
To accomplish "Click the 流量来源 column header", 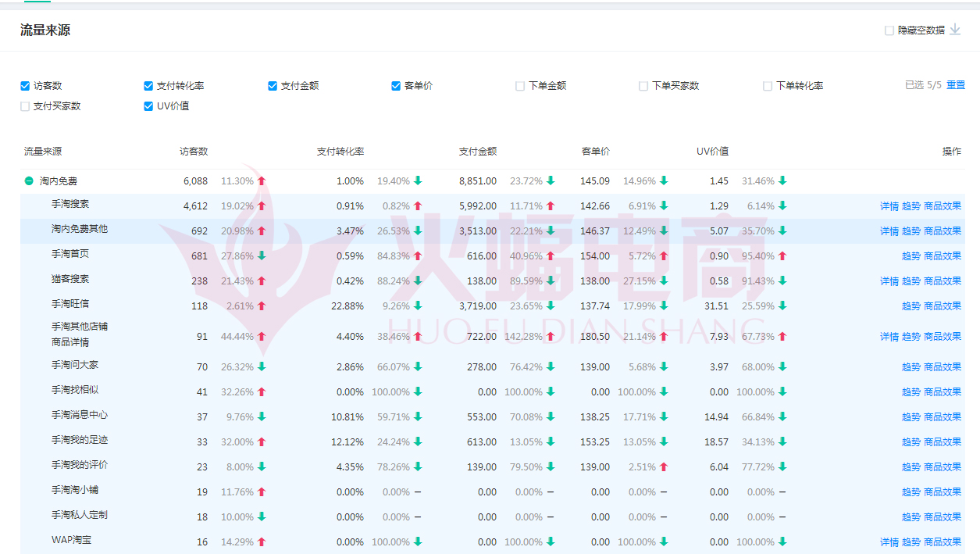I will pos(43,152).
